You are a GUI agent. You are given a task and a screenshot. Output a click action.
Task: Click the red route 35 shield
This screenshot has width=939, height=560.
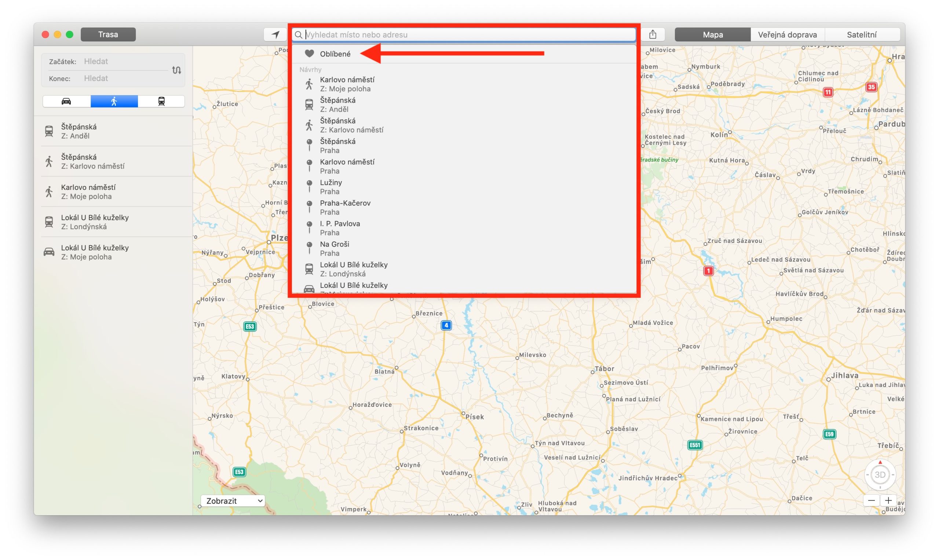click(x=871, y=87)
